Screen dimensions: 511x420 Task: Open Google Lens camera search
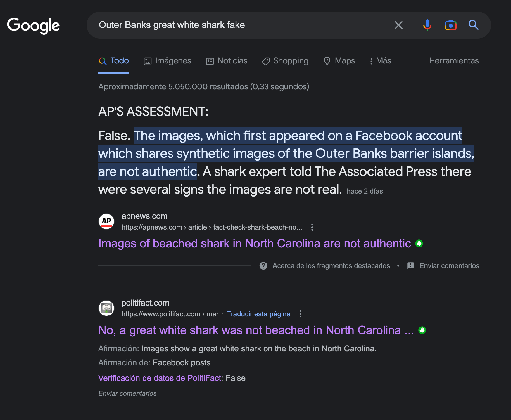coord(450,25)
